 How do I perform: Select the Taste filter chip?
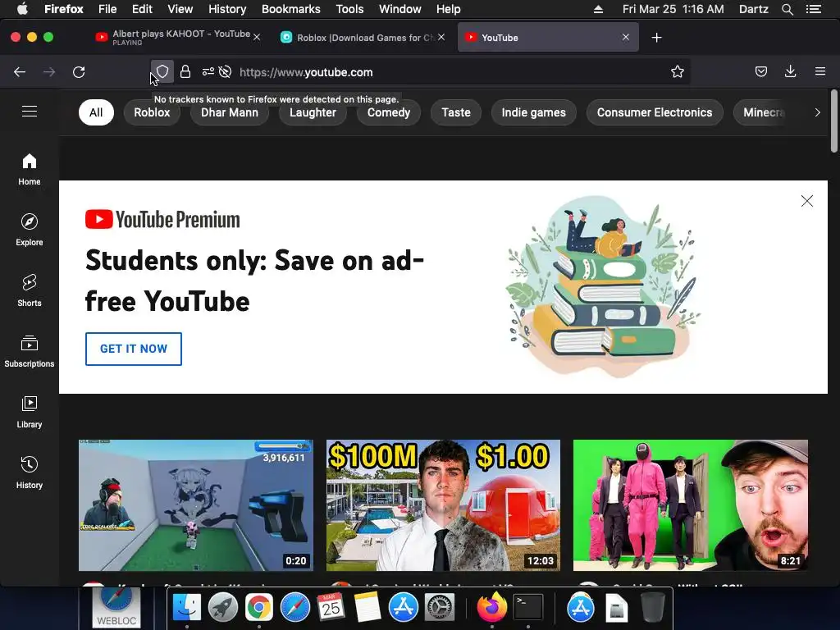[456, 112]
